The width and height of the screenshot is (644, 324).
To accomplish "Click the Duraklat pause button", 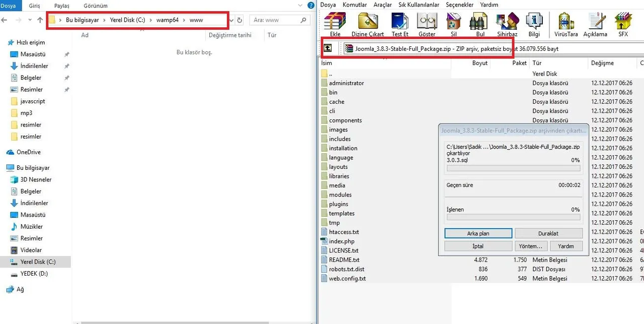I will [548, 233].
